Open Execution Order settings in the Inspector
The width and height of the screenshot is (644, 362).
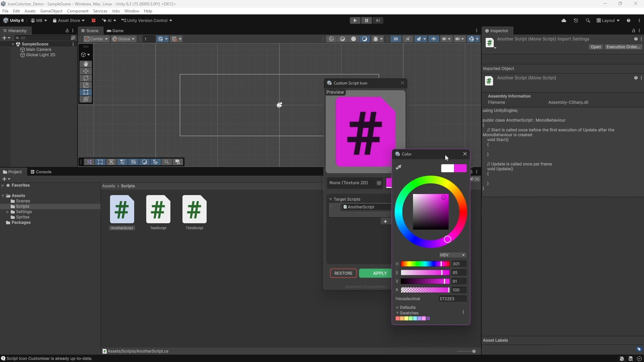coord(624,47)
